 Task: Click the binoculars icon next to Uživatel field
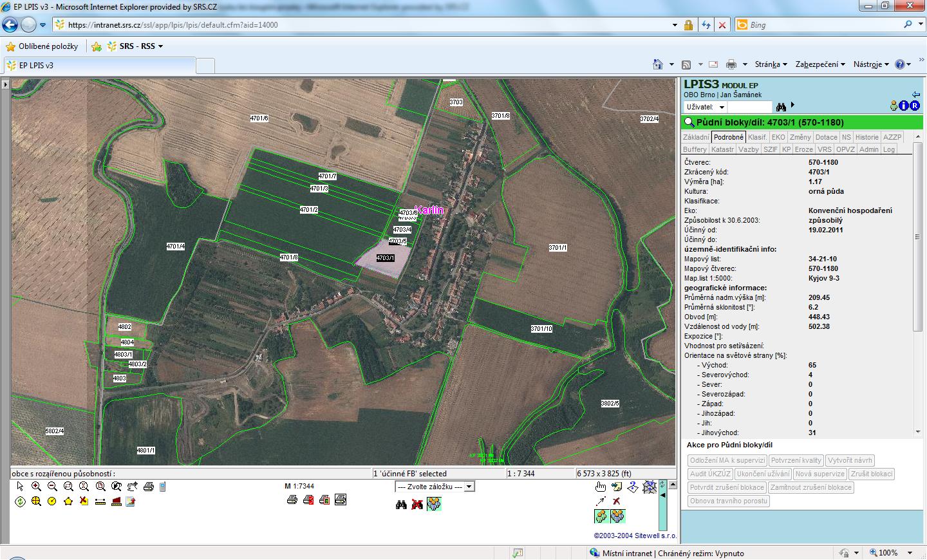pyautogui.click(x=781, y=107)
